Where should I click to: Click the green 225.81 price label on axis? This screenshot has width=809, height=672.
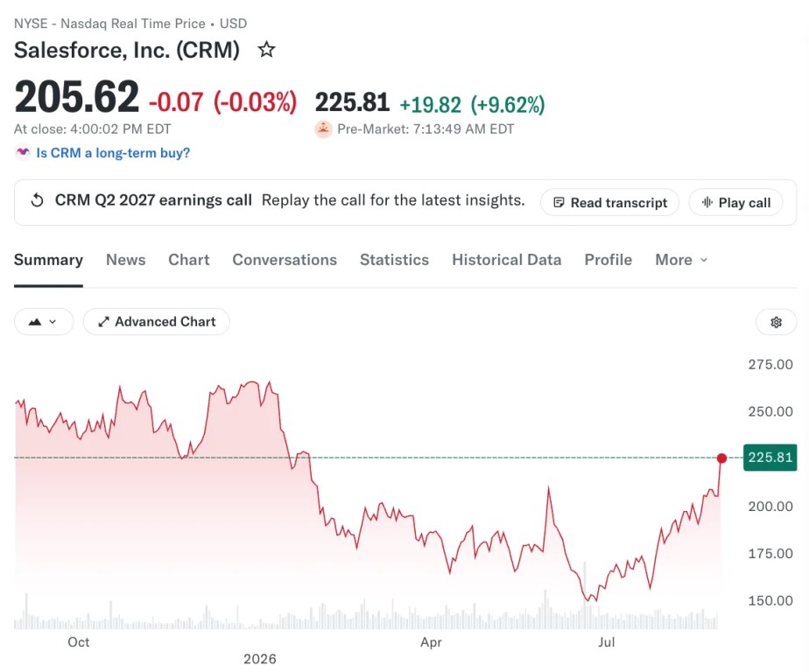[770, 458]
